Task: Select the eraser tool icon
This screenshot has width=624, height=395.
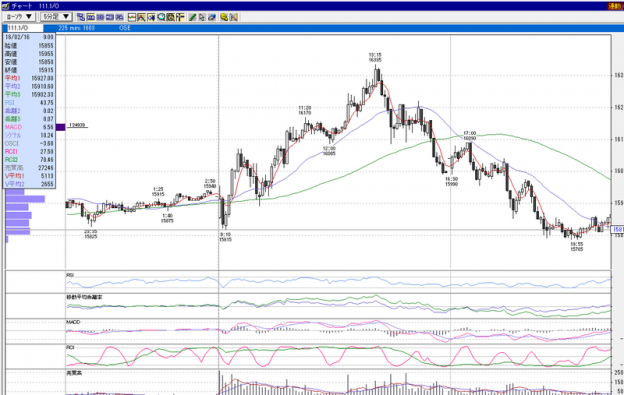Action: click(x=212, y=17)
